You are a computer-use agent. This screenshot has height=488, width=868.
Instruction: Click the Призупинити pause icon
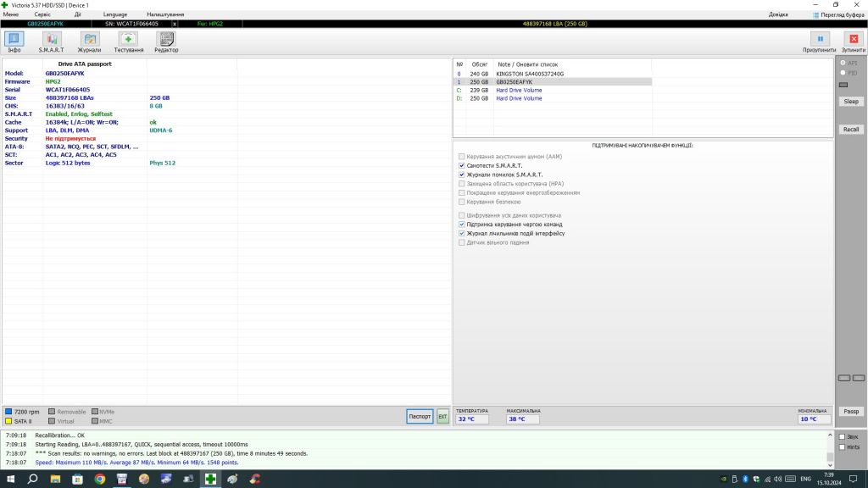point(820,39)
